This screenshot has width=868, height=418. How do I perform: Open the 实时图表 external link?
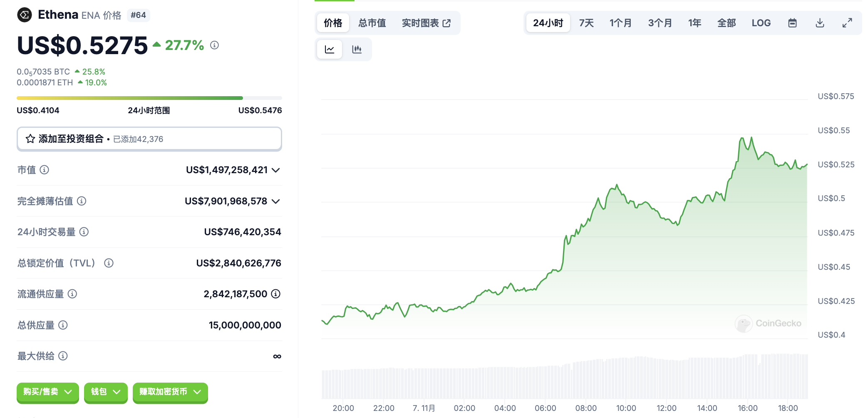point(426,23)
